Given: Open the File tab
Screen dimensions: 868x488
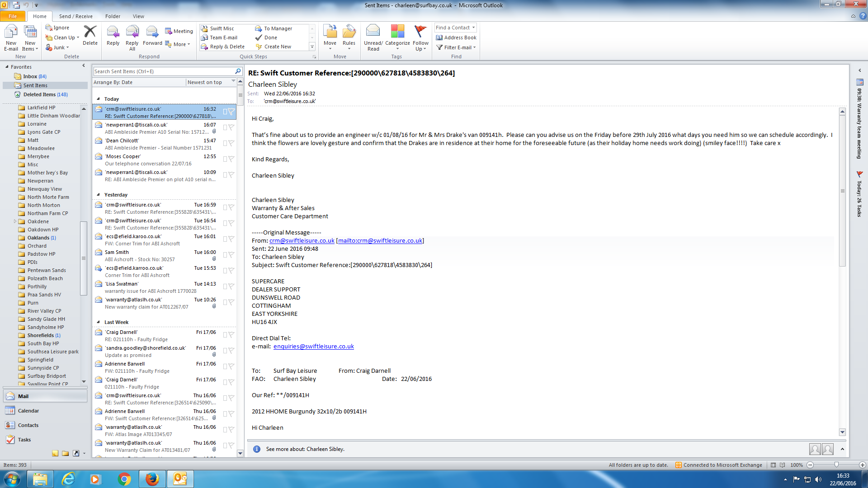Looking at the screenshot, I should point(13,16).
